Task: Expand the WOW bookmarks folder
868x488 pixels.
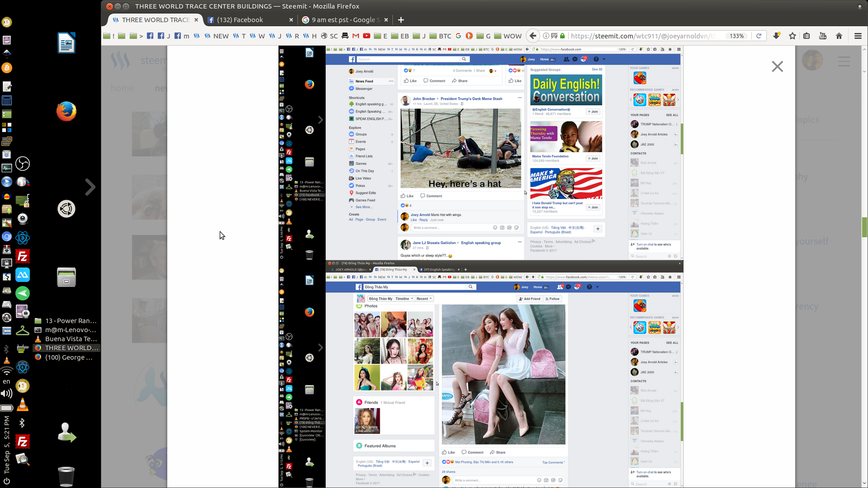Action: click(508, 36)
